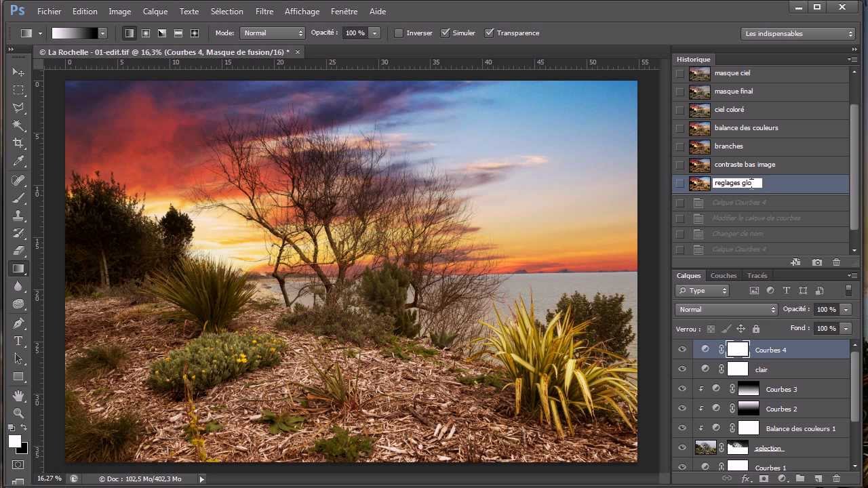Screen dimensions: 868x488
Task: Select the Hand tool
Action: click(18, 395)
